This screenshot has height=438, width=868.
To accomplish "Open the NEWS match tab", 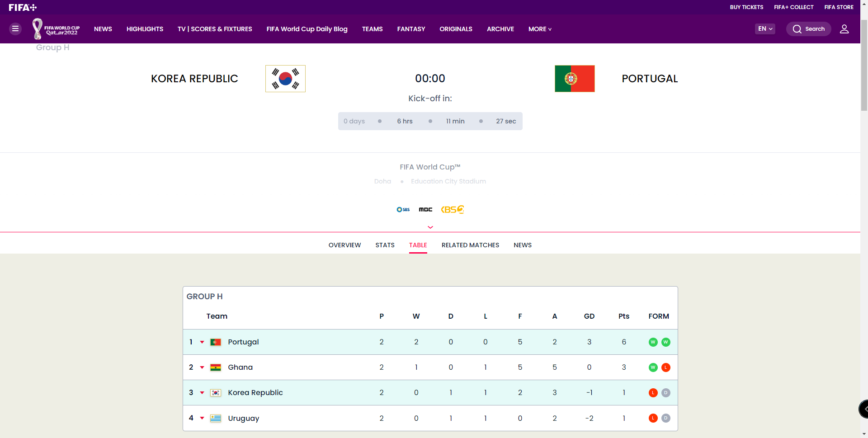I will point(523,245).
